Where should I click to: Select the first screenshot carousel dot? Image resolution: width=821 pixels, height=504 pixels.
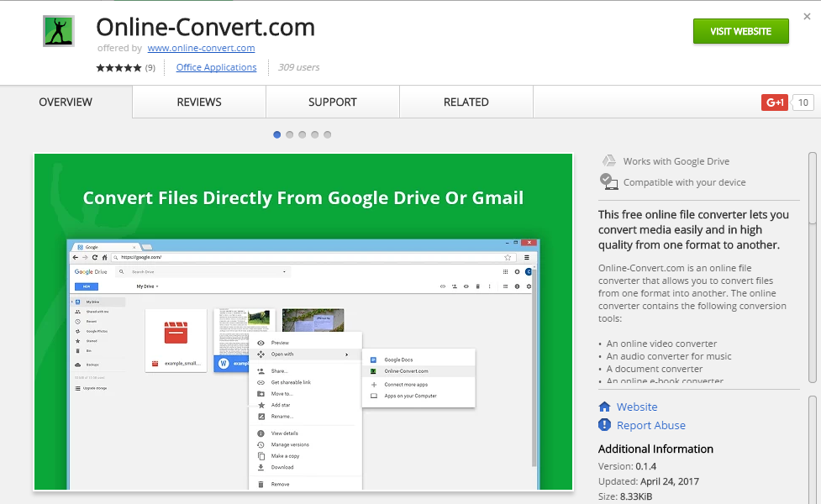(x=277, y=134)
